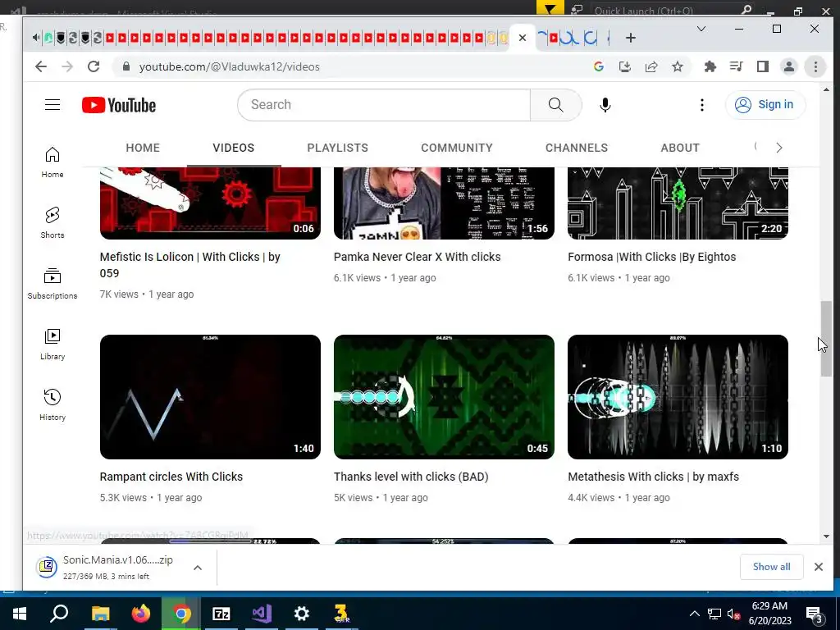Viewport: 840px width, 630px height.
Task: Click the YouTube logo
Action: (x=119, y=105)
